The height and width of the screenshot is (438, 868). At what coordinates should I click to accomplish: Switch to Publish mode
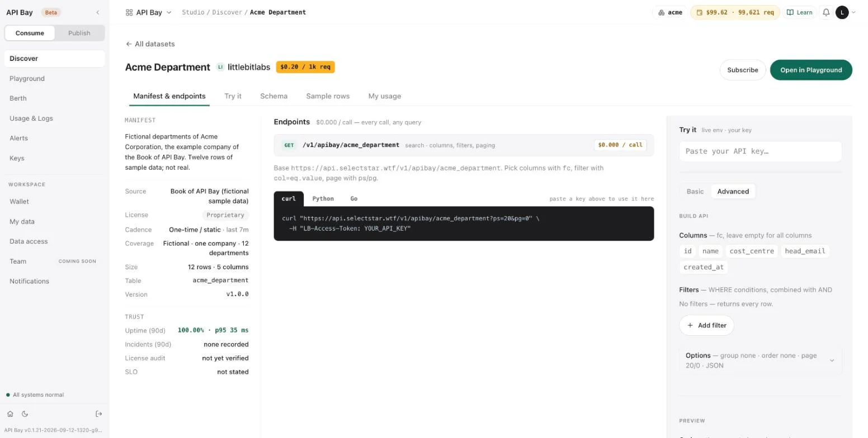(79, 33)
